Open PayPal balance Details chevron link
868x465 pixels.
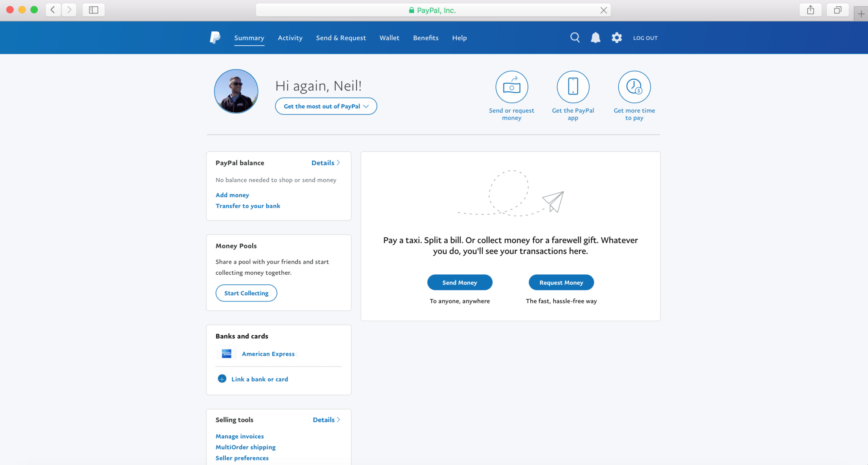coord(325,163)
